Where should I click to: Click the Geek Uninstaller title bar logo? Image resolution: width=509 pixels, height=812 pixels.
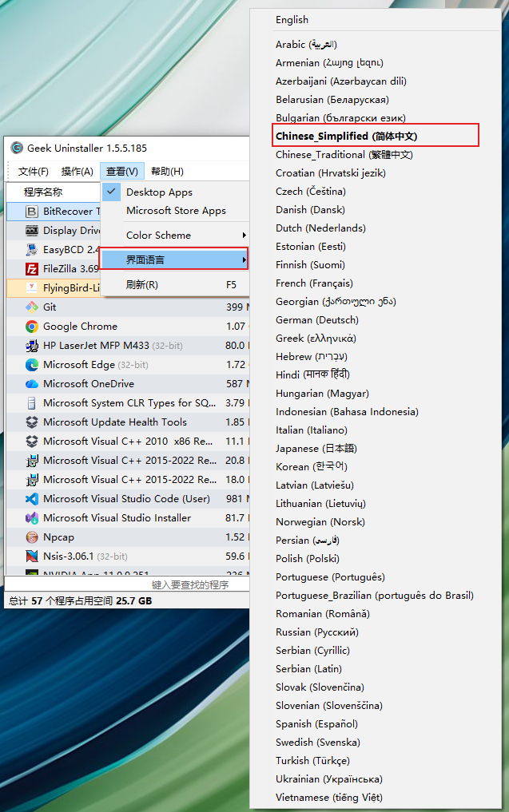pos(17,148)
